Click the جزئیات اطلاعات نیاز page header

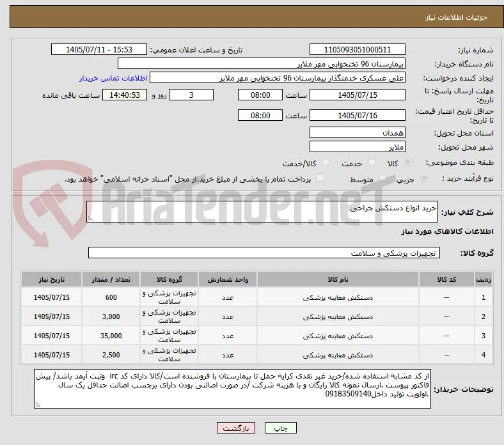click(x=457, y=17)
